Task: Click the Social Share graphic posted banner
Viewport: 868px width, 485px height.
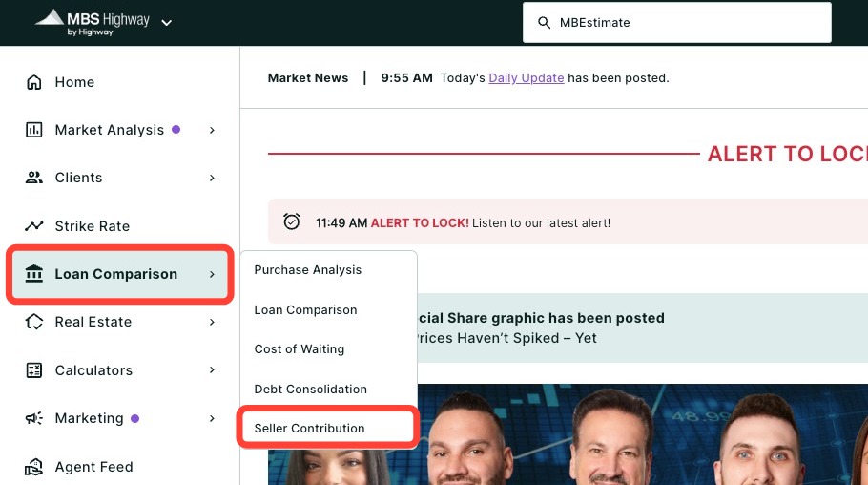Action: click(642, 328)
